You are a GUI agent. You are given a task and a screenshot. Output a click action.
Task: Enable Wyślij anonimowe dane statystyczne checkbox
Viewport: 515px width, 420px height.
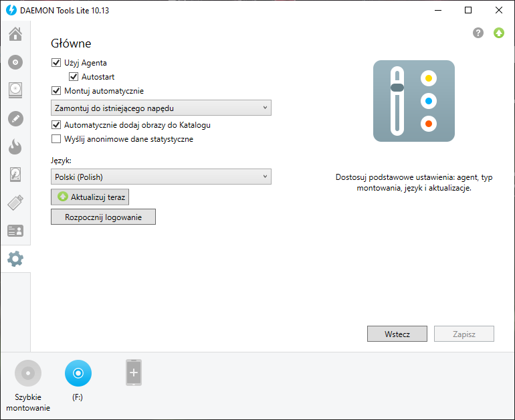pyautogui.click(x=56, y=139)
